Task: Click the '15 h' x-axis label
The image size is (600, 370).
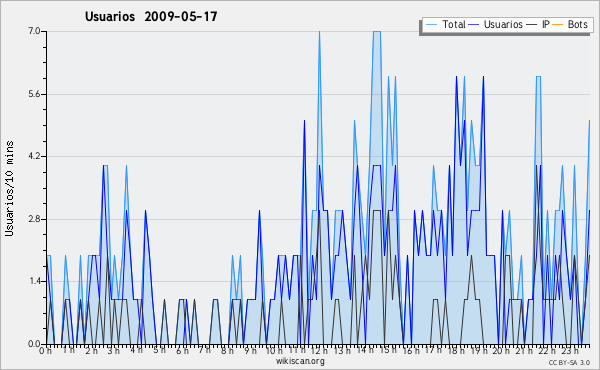Action: [388, 350]
